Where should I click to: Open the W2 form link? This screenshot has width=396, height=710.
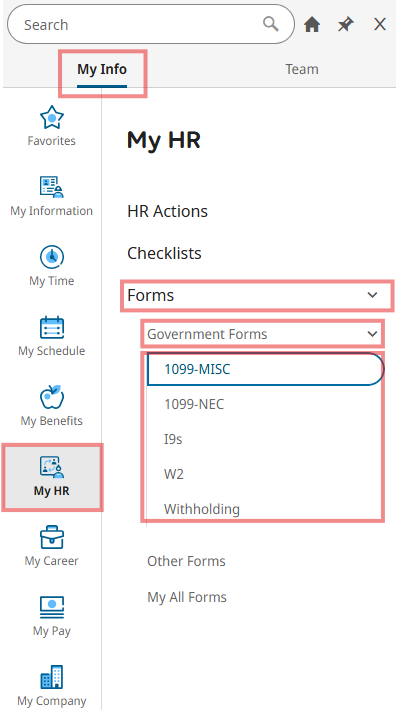(174, 474)
